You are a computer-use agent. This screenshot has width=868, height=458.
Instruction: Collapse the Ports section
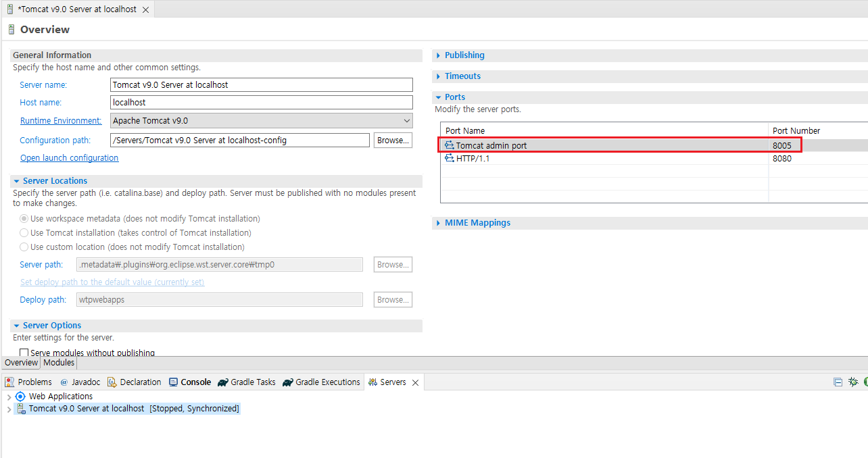click(x=438, y=97)
